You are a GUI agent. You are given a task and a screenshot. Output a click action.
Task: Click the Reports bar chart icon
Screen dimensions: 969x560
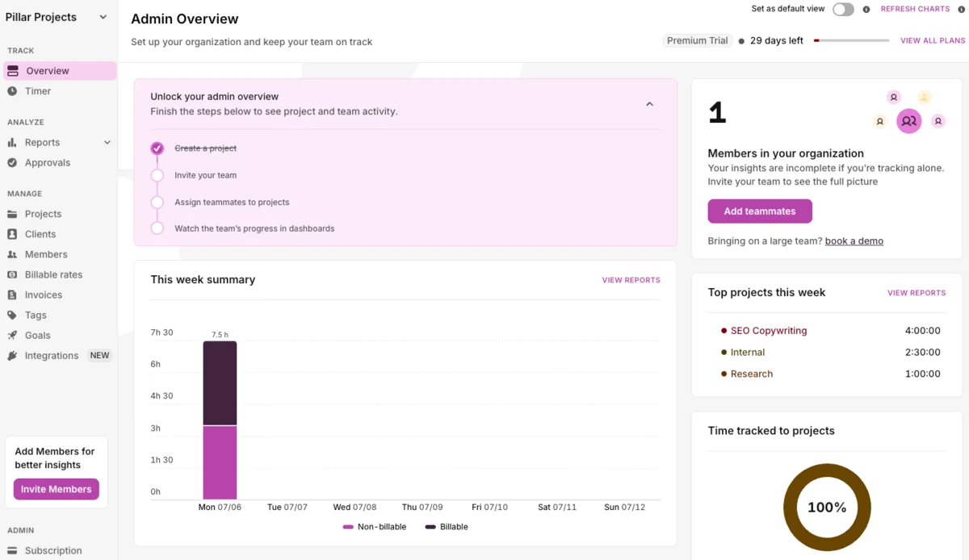[x=12, y=143]
